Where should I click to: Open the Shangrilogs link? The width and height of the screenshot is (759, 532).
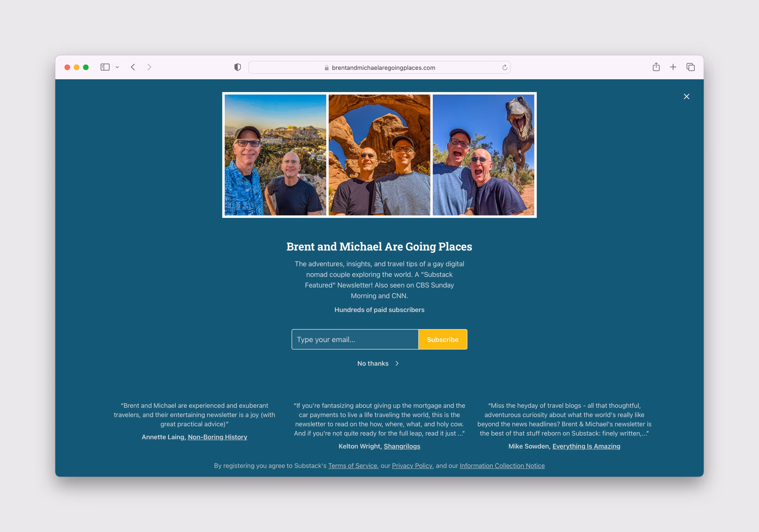pyautogui.click(x=402, y=446)
